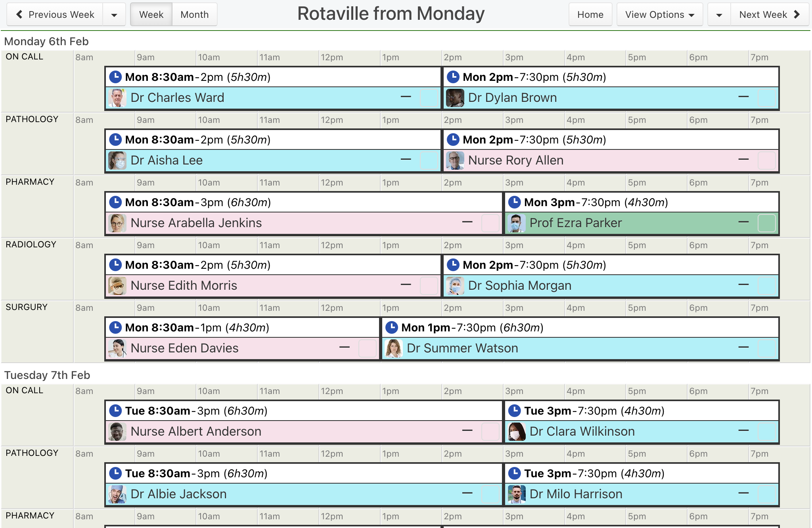812x528 pixels.
Task: Click the minus icon beside Dr Summer Watson
Action: pos(743,347)
